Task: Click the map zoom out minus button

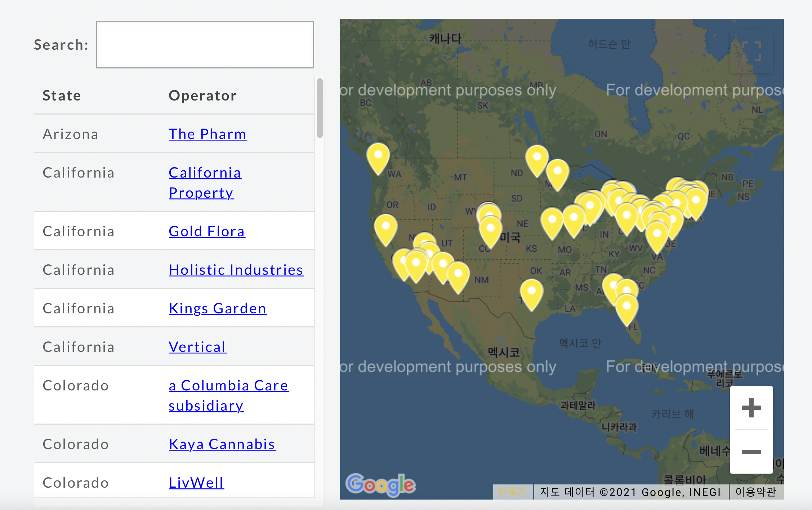Action: coord(751,452)
